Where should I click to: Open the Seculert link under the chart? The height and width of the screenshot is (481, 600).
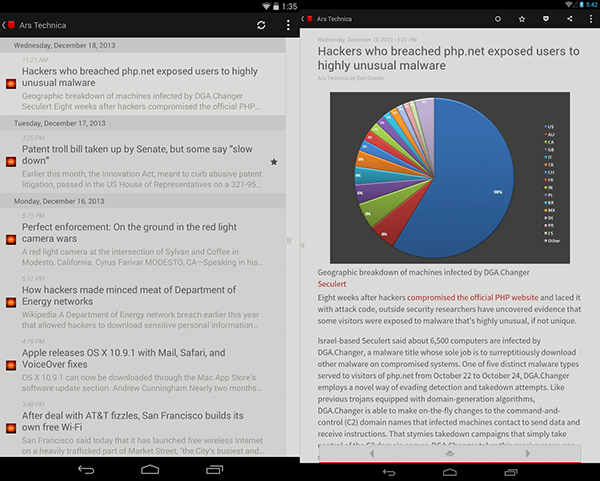click(x=332, y=284)
